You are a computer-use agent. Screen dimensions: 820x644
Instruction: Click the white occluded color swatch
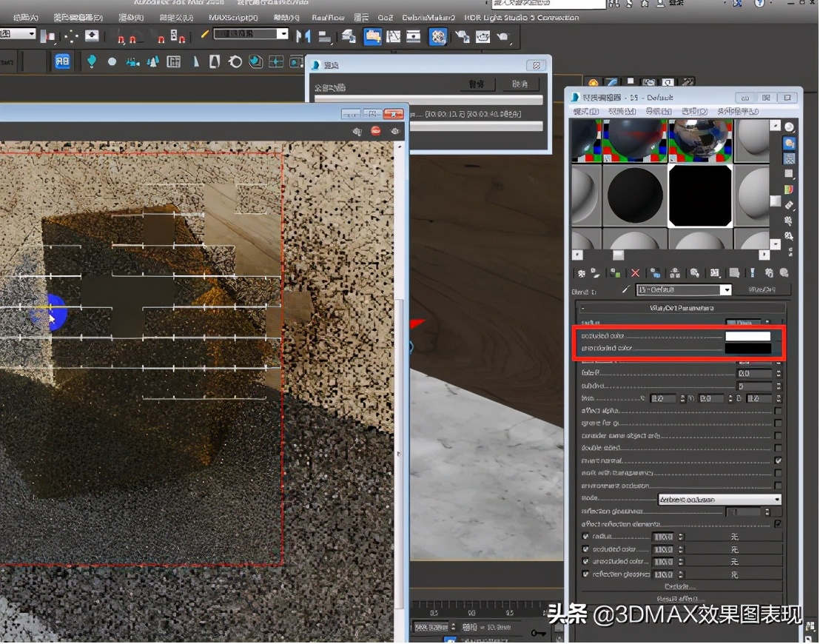[x=748, y=335]
